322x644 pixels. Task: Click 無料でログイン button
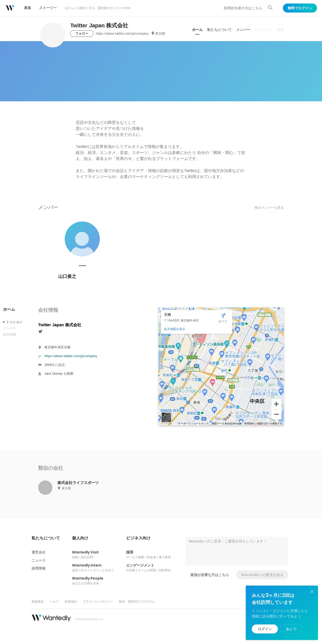coord(300,8)
